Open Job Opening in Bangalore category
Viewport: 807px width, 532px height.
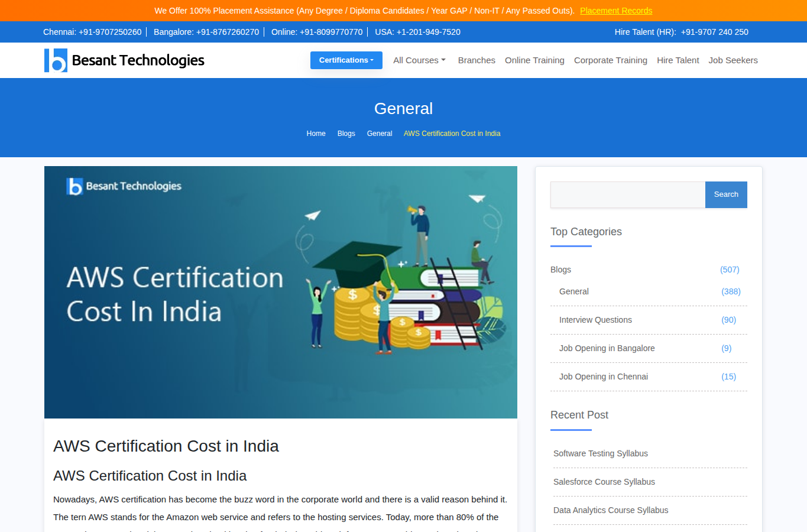(607, 348)
